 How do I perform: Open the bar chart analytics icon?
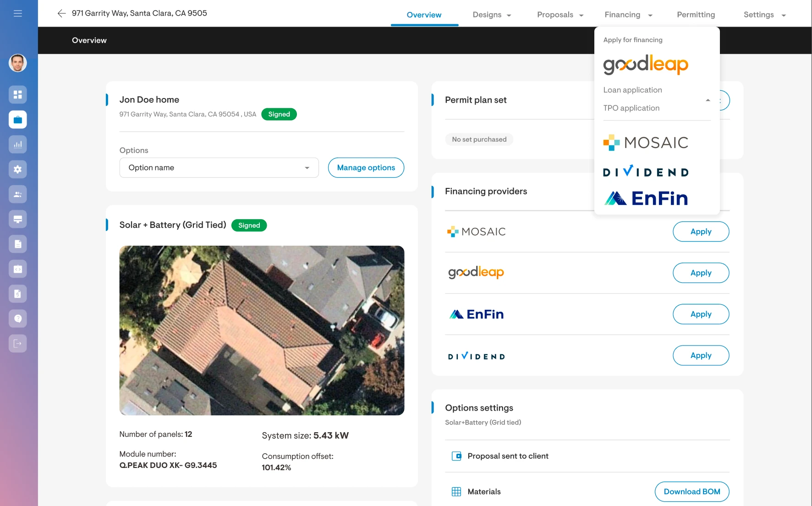point(18,144)
